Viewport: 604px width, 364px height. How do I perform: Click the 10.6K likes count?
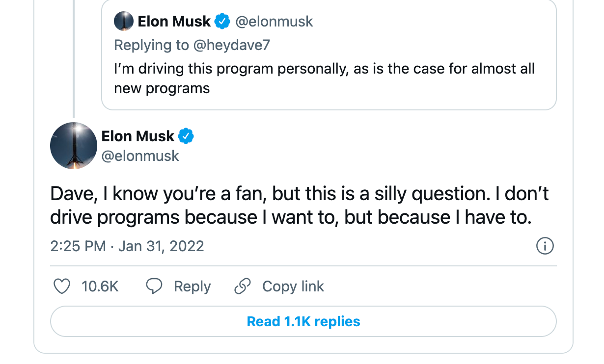[100, 286]
